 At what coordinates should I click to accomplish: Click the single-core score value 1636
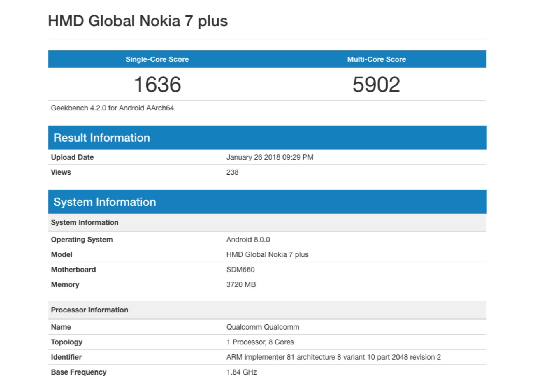(157, 85)
